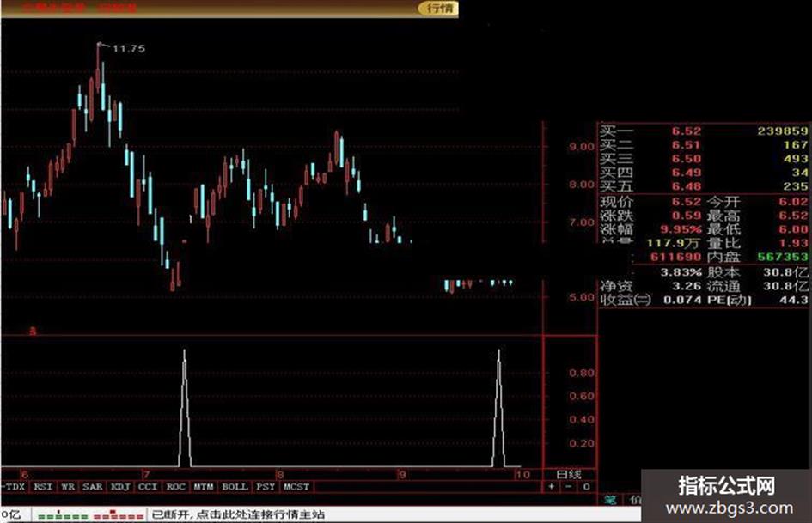Click the 0.80 indicator axis label
Screen dimensions: 812x523
tap(582, 373)
